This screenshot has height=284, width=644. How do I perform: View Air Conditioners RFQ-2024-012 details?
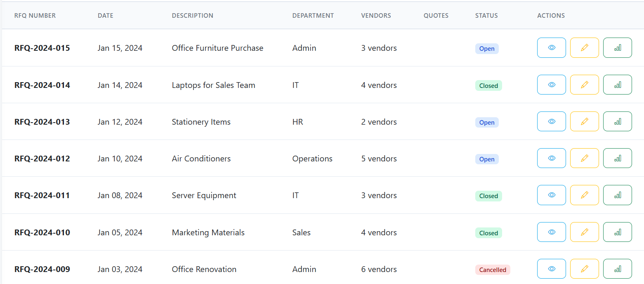pyautogui.click(x=552, y=158)
